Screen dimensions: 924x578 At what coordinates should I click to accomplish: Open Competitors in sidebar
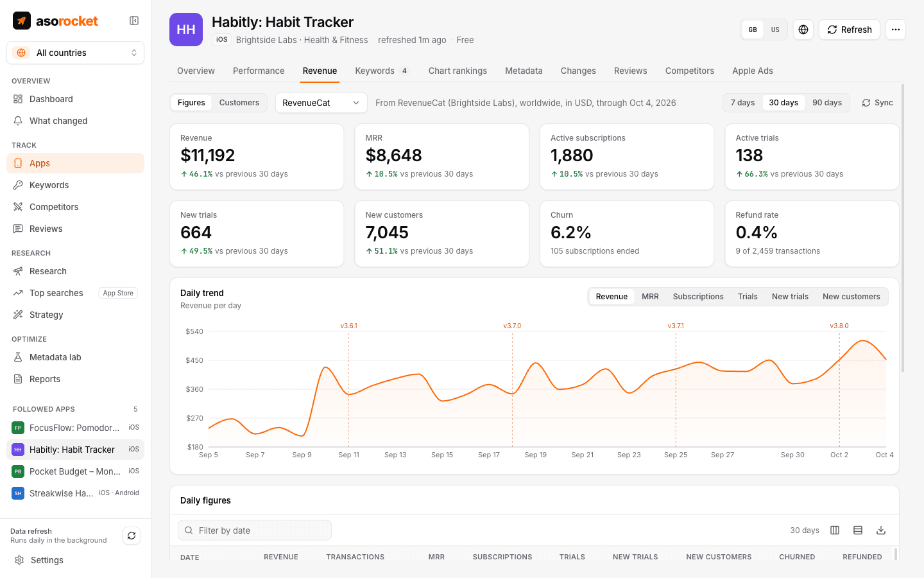(75, 207)
